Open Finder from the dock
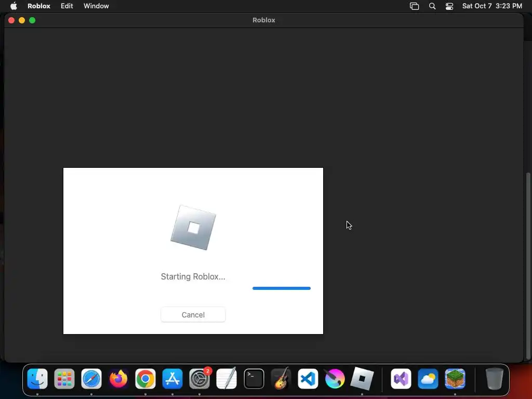Screen dimensions: 532x399 [37, 379]
